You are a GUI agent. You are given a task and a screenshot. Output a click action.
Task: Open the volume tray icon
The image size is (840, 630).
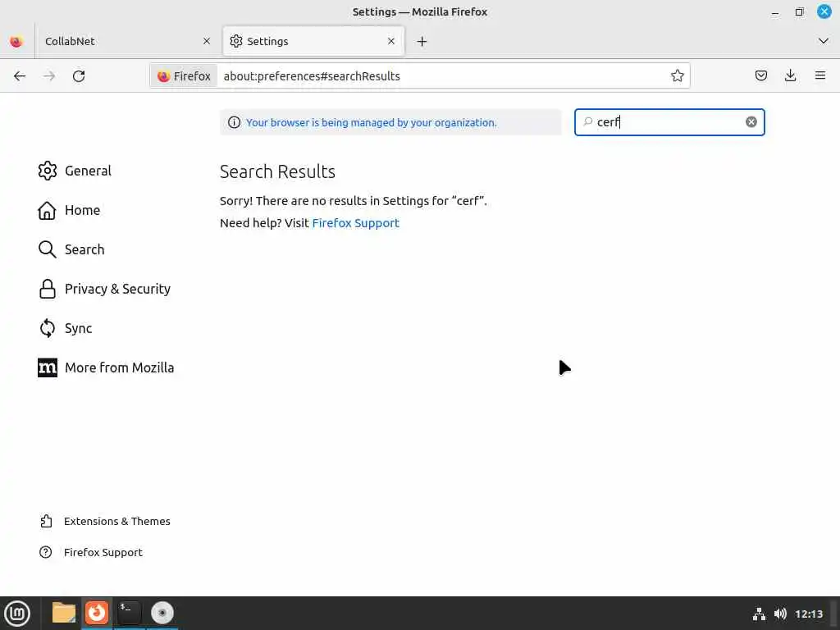click(780, 614)
